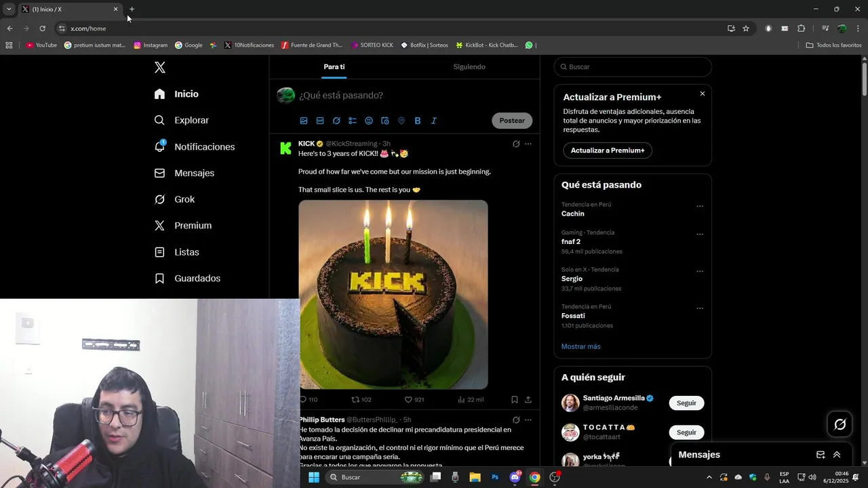Viewport: 868px width, 488px height.
Task: Apply bold formatting in composer
Action: pyautogui.click(x=418, y=121)
